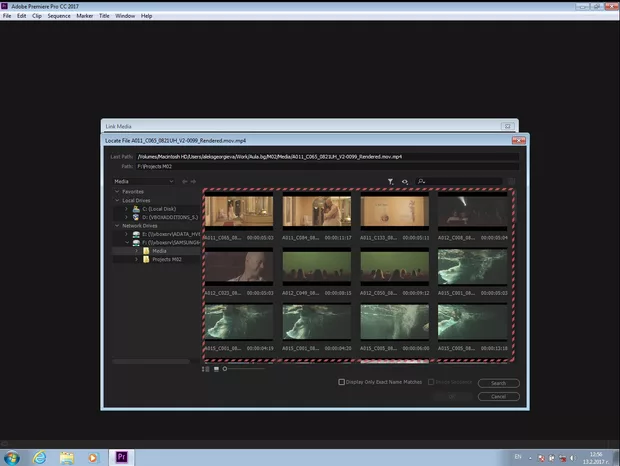Image resolution: width=620 pixels, height=466 pixels.
Task: Open the Media directory dropdown
Action: tap(144, 181)
